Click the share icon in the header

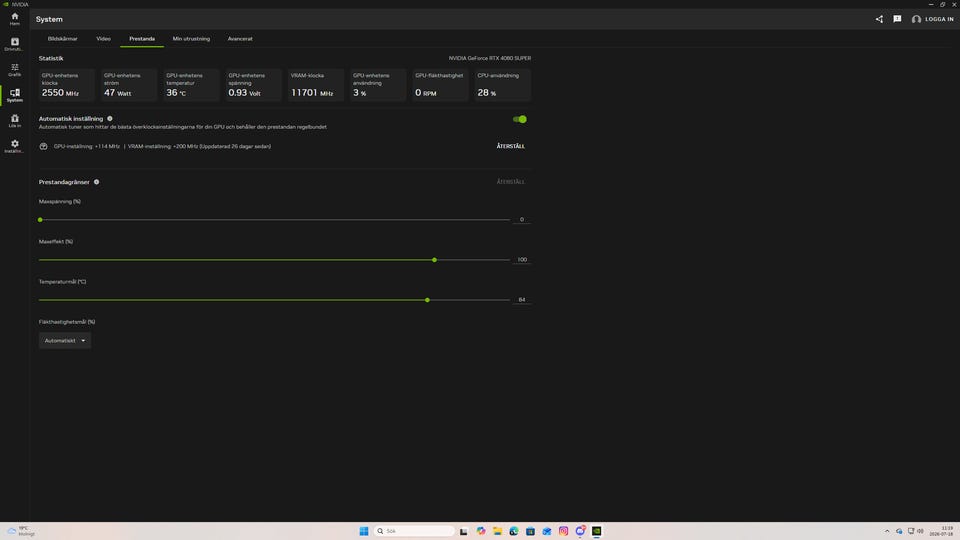[x=879, y=19]
